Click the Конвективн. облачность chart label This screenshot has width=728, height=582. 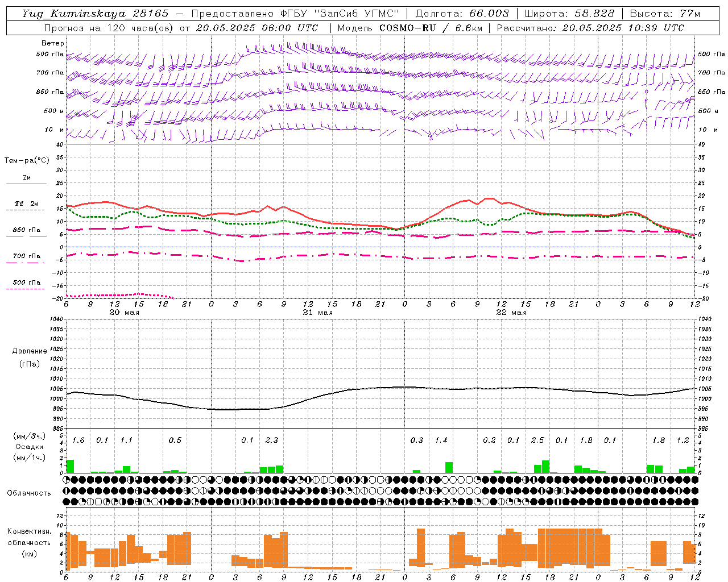29,537
